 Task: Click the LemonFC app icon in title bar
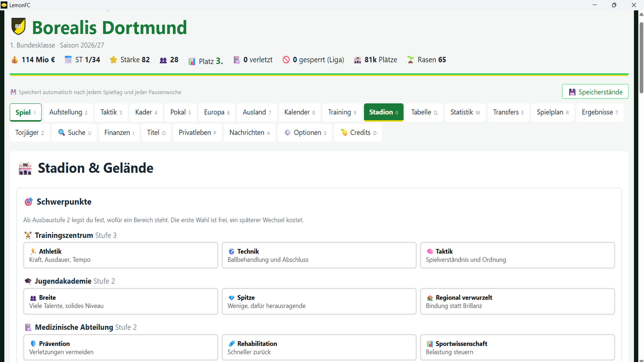4,5
